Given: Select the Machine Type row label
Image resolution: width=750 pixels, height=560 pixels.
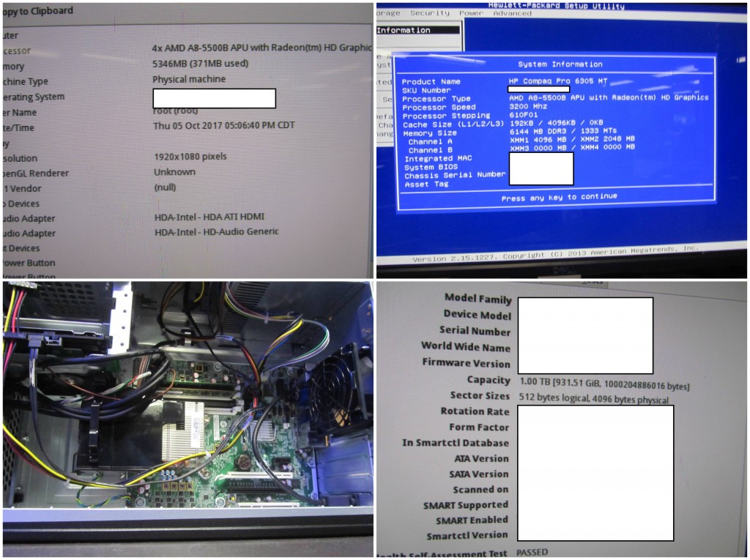Looking at the screenshot, I should (26, 81).
